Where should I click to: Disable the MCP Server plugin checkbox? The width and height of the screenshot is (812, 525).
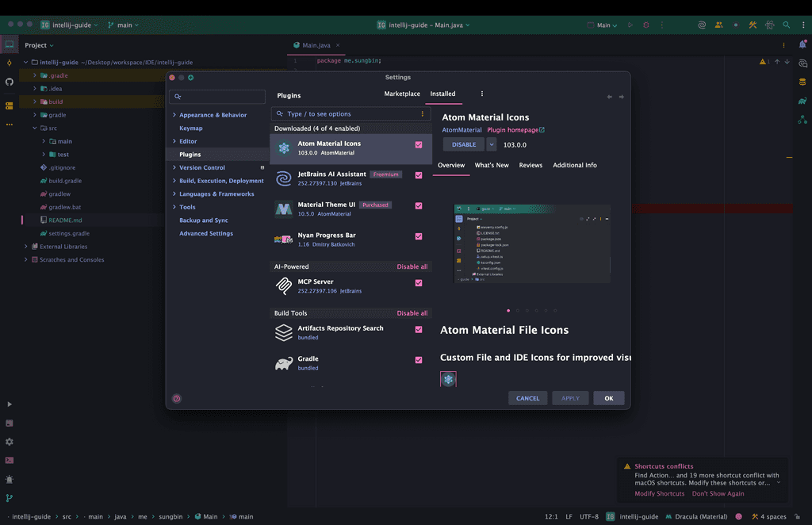pos(419,283)
